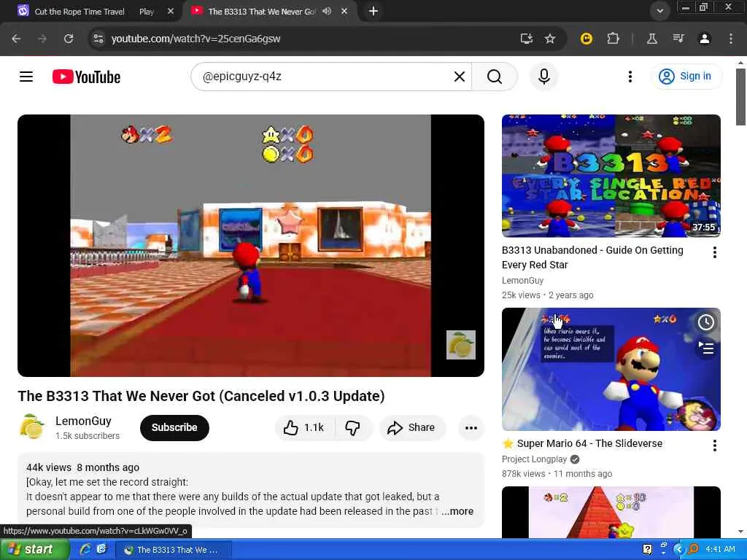Open menu for The Slideverse video
Viewport: 747px width, 560px height.
tap(714, 446)
